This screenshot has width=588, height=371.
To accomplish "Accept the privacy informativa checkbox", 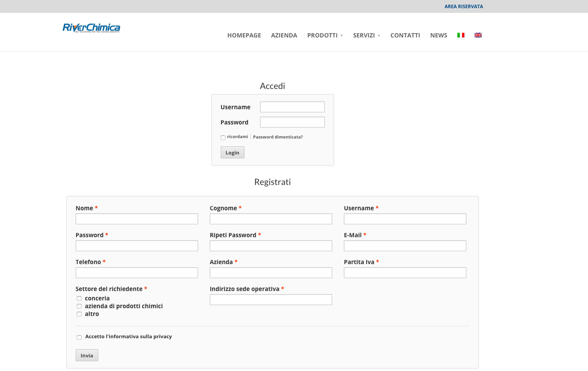I will tap(79, 337).
